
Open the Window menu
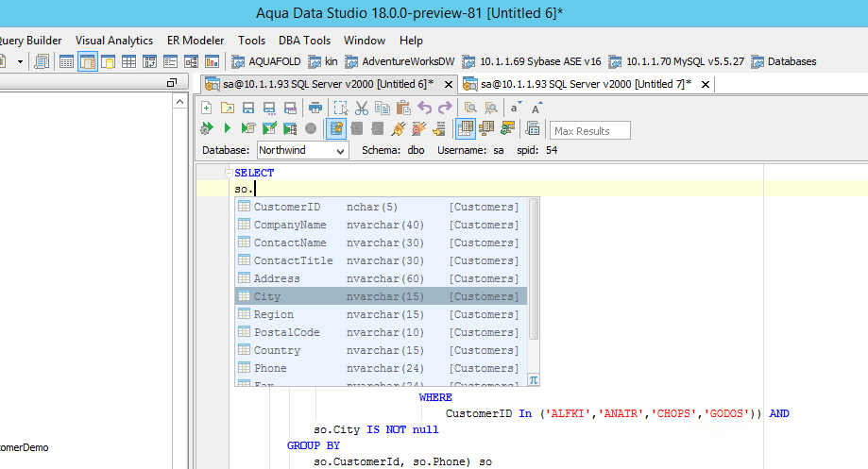365,41
